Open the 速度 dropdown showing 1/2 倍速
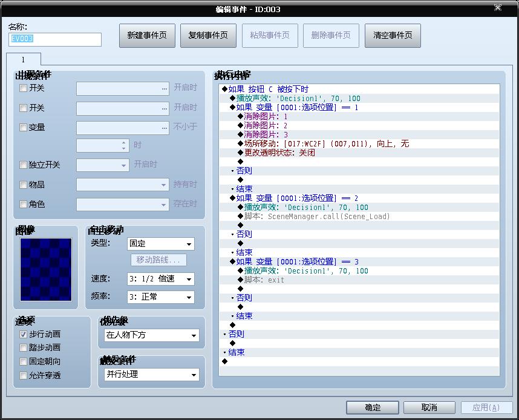 [160, 279]
